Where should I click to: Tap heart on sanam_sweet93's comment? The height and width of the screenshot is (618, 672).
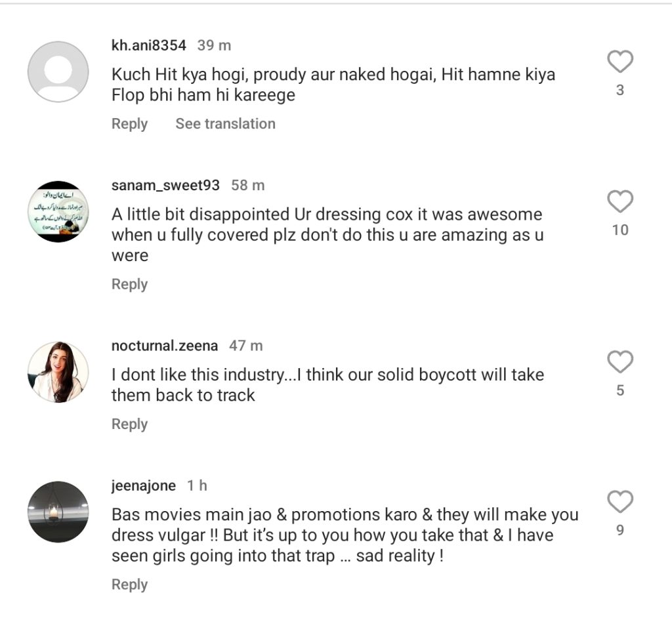click(619, 202)
